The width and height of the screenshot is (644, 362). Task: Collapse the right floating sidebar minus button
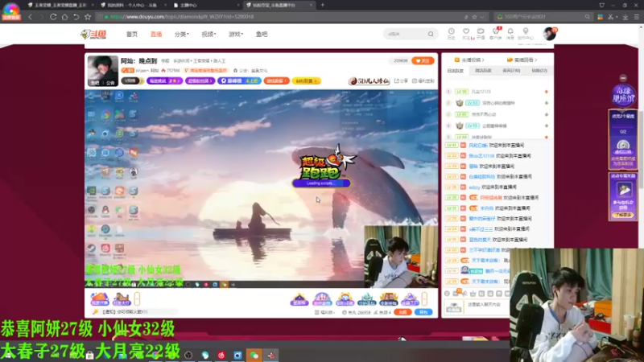(623, 78)
